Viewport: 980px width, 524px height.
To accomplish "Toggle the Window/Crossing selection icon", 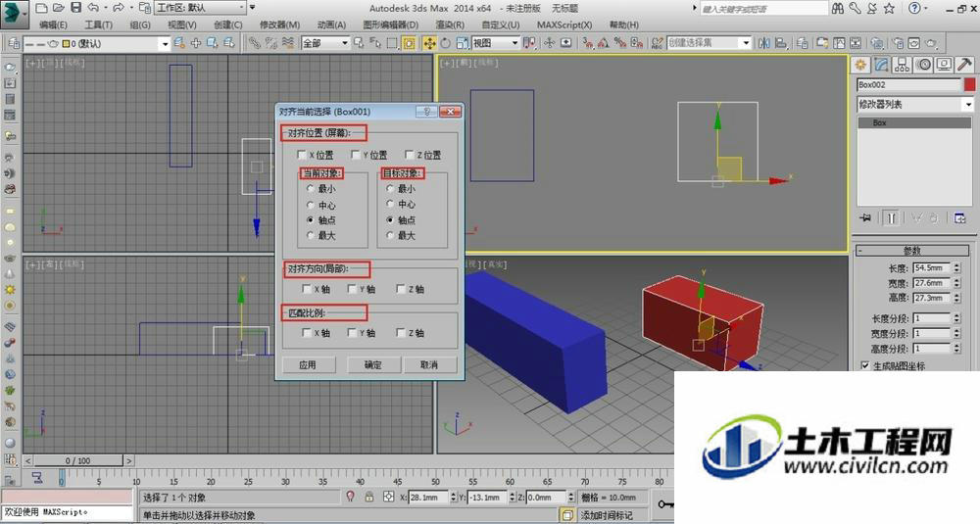I will click(x=409, y=43).
